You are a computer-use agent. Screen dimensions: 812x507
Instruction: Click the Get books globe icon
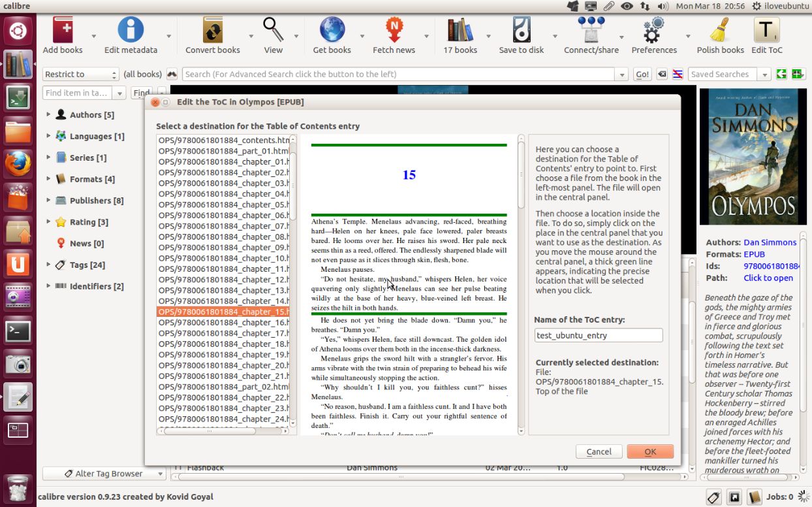click(332, 30)
